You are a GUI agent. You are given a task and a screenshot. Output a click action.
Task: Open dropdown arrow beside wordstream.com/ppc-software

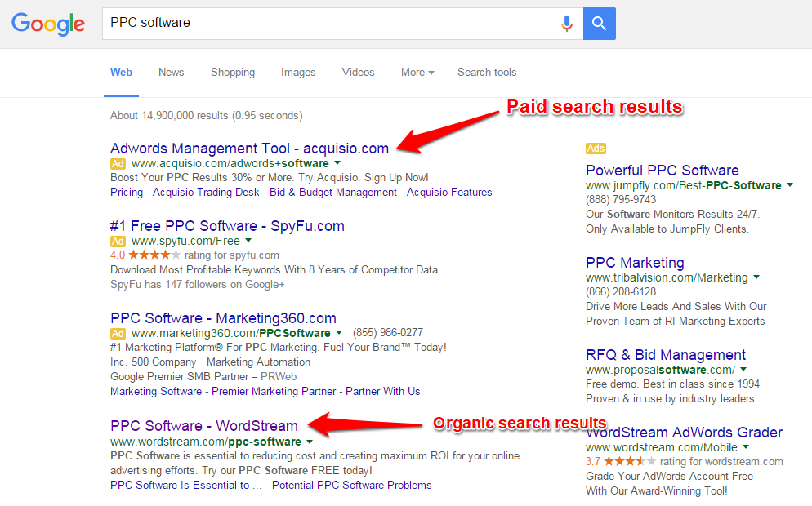coord(310,442)
